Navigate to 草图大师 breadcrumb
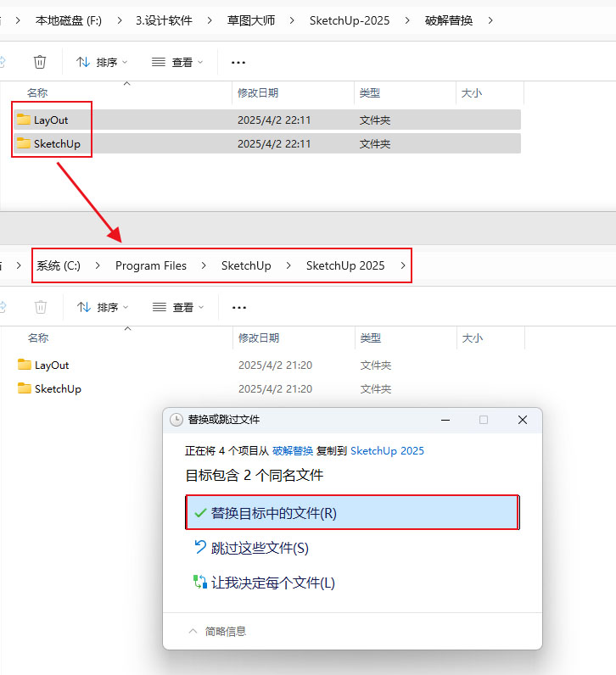Viewport: 616px width, 675px height. pyautogui.click(x=250, y=20)
